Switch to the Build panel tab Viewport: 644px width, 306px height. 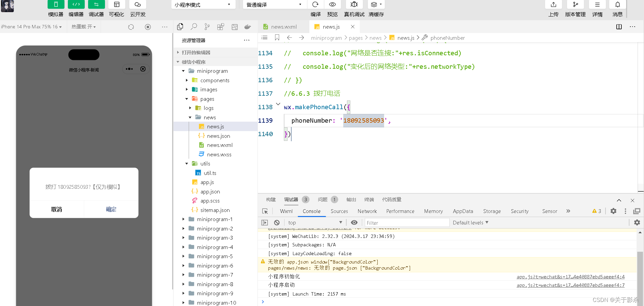point(271,200)
